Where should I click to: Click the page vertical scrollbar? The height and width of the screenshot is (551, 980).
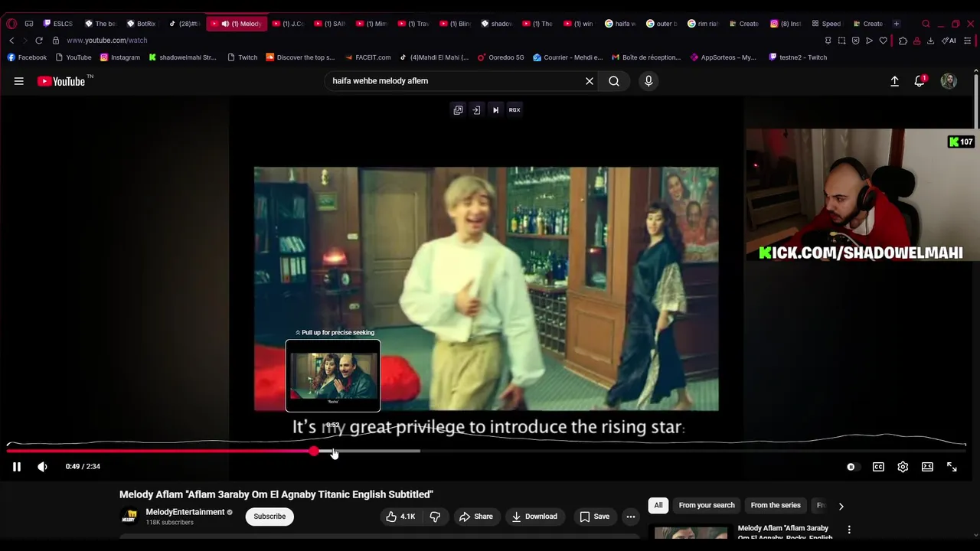[x=975, y=99]
